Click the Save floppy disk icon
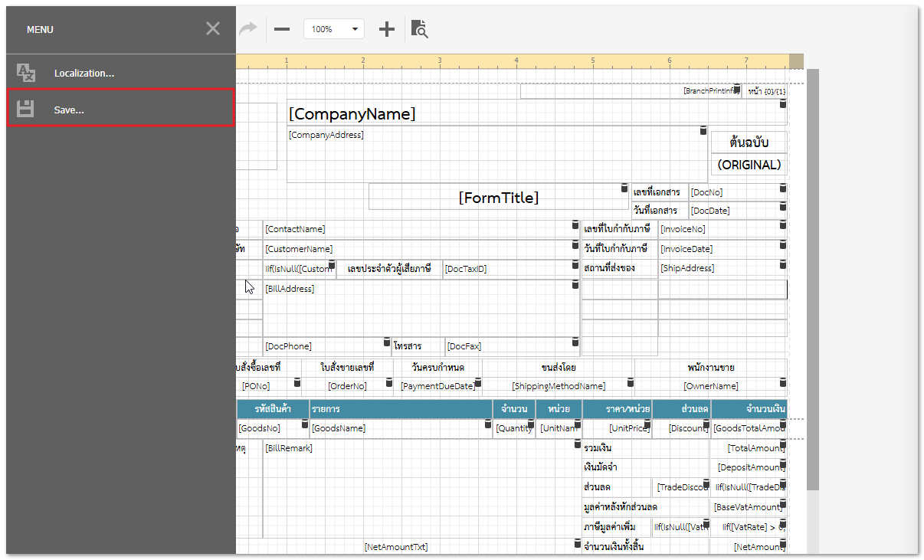924x560 pixels. tap(26, 109)
